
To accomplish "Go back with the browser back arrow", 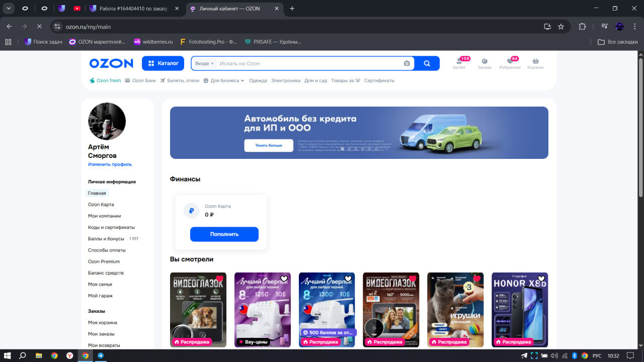I will (x=9, y=27).
